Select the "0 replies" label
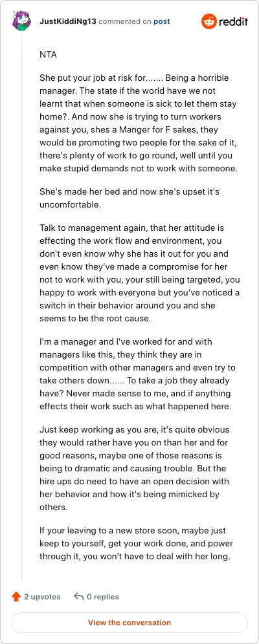Screen dimensions: 259x644 pos(103,597)
